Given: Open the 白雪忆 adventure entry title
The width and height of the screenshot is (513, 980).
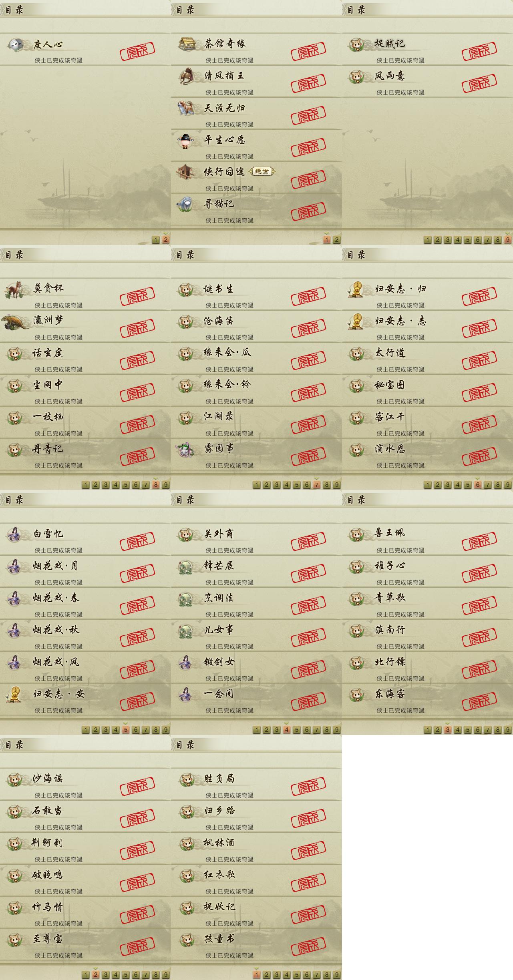Looking at the screenshot, I should click(x=48, y=534).
